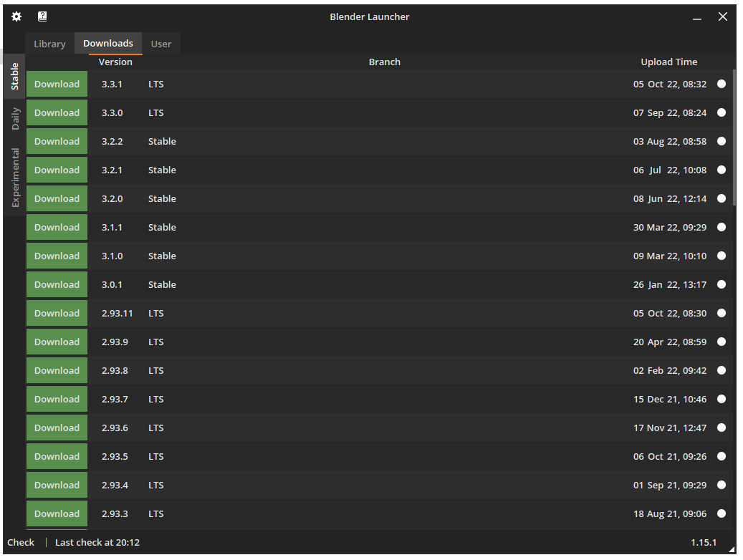743x560 pixels.
Task: Download Blender 3.0.1 Stable
Action: click(x=57, y=285)
